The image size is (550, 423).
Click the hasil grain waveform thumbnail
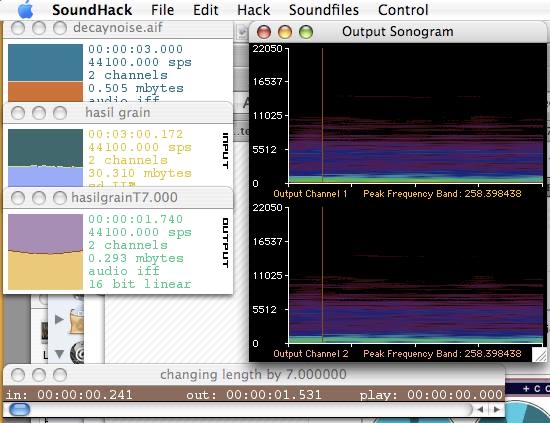pos(45,158)
